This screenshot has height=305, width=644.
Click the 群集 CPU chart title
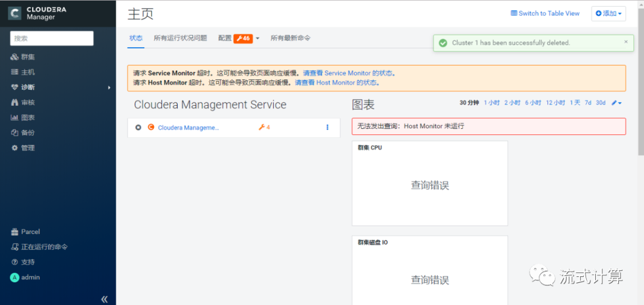coord(370,148)
